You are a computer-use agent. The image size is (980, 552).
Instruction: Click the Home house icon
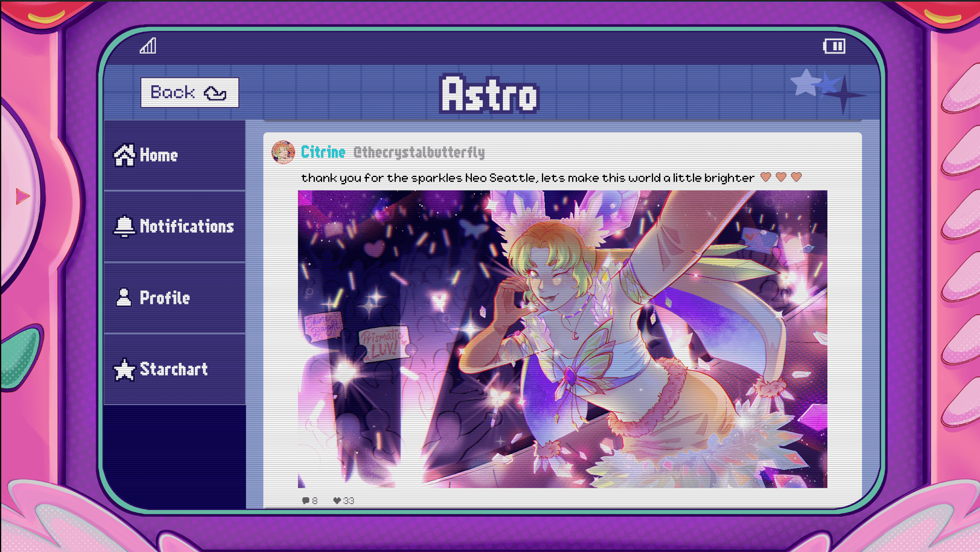tap(124, 155)
